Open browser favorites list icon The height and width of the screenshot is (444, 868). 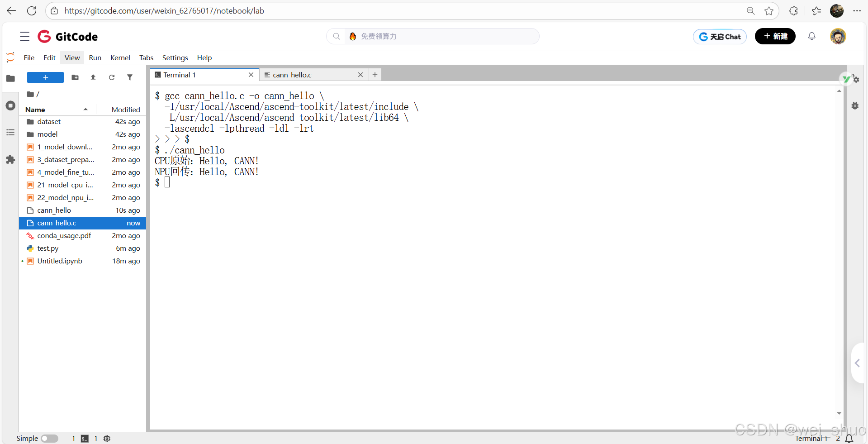click(x=816, y=11)
